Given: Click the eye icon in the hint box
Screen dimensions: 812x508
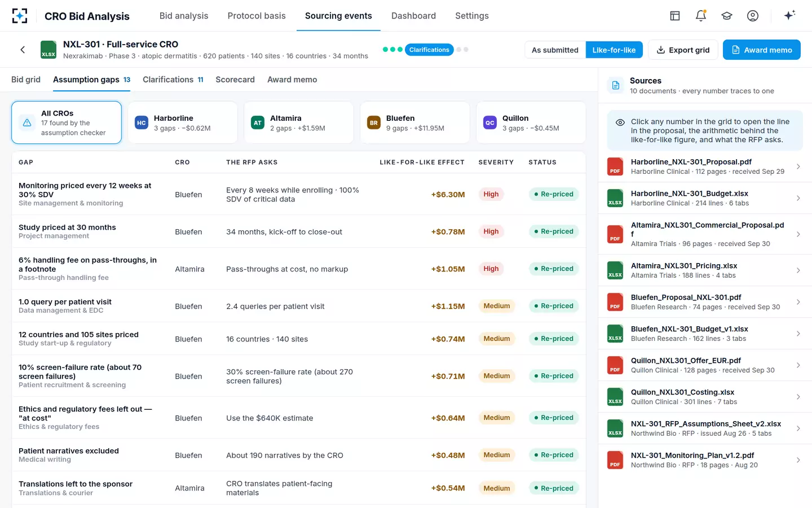Looking at the screenshot, I should (x=620, y=122).
